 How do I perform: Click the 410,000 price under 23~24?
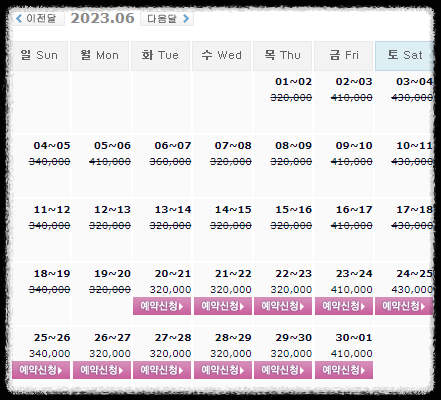click(352, 289)
